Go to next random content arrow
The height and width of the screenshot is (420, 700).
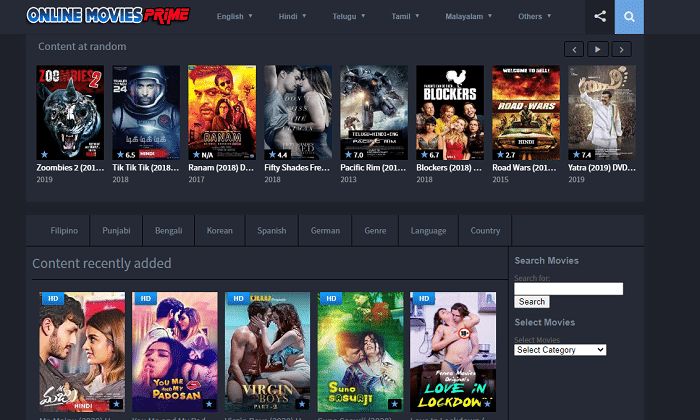pos(621,49)
